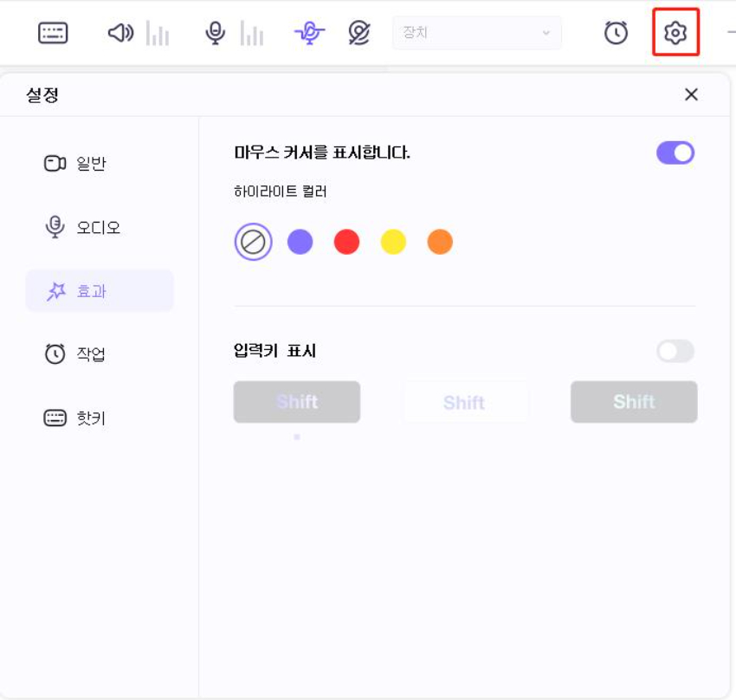Toggle the microphone icon in the toolbar
Screen dimensions: 736x700
216,33
